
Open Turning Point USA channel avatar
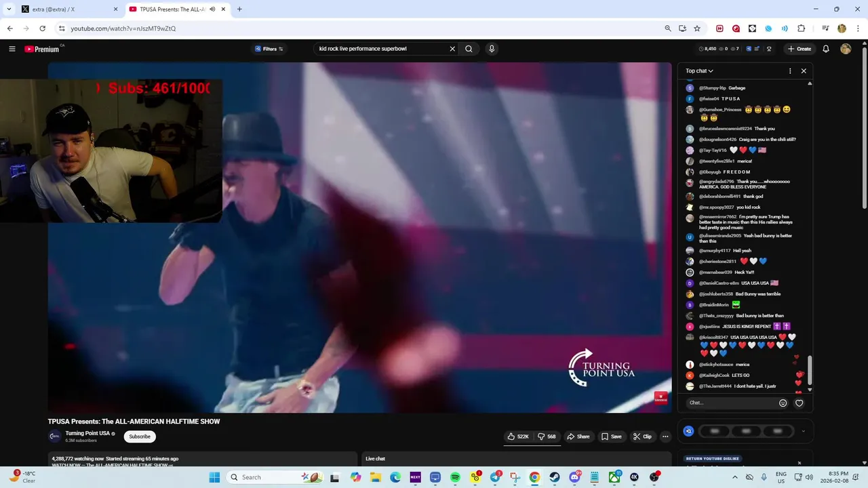(x=54, y=436)
